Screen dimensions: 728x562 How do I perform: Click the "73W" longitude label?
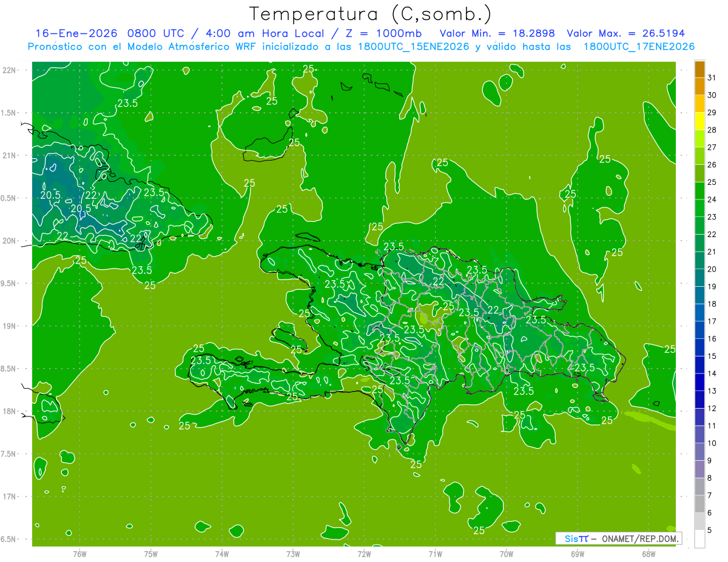point(292,554)
